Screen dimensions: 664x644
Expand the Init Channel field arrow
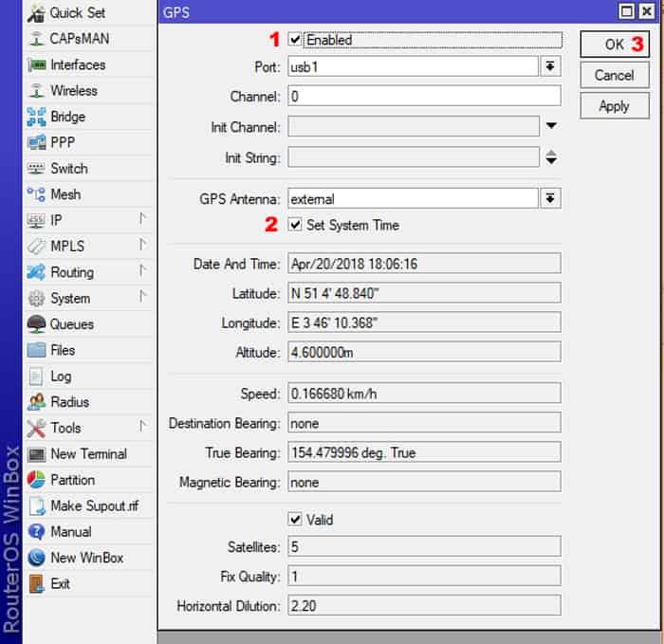point(551,126)
